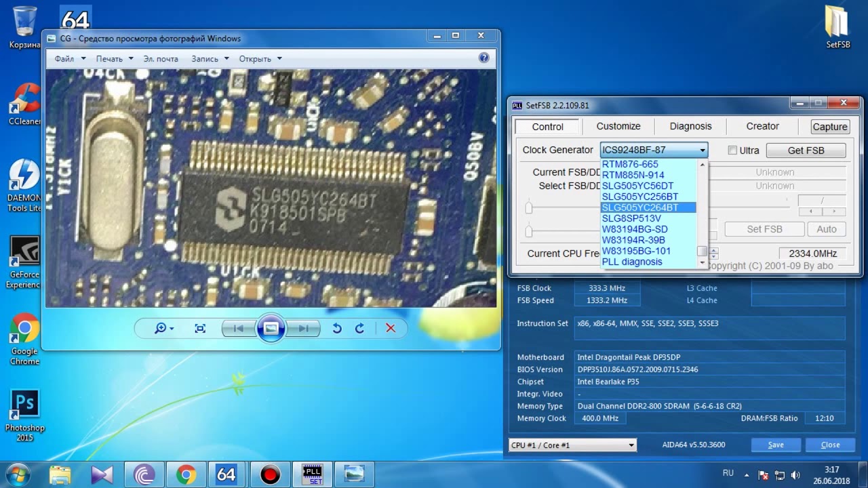Open the Windows Start menu orb

coord(18,474)
